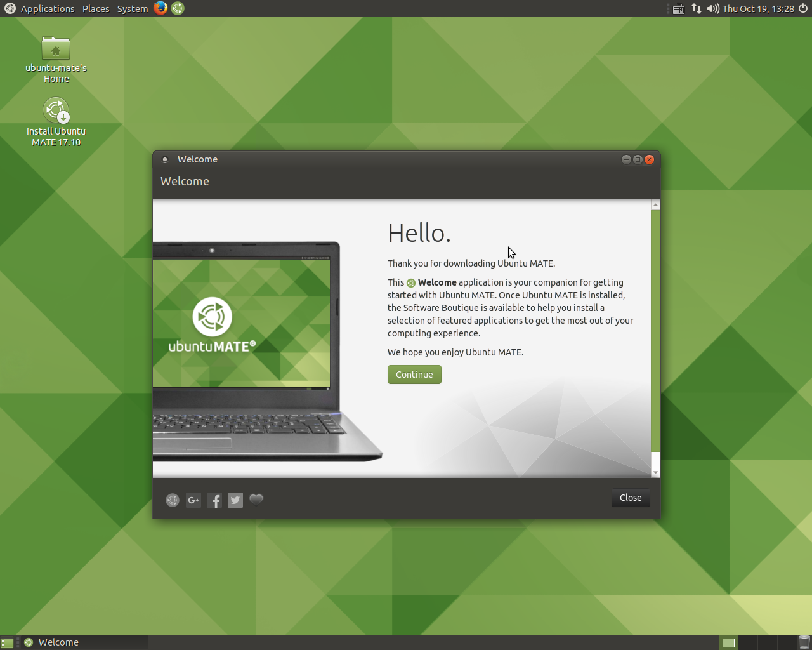Click the "Hello." heading text
This screenshot has height=650, width=812.
(x=419, y=234)
